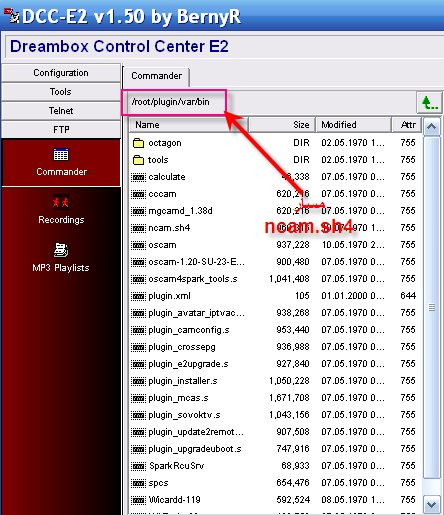Viewport: 444px width, 515px height.
Task: Click the plugin_e2upgrade.s file icon
Action: coord(138,364)
